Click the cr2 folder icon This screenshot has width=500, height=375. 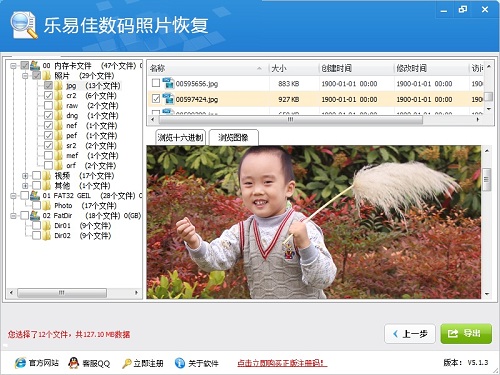pyautogui.click(x=59, y=96)
